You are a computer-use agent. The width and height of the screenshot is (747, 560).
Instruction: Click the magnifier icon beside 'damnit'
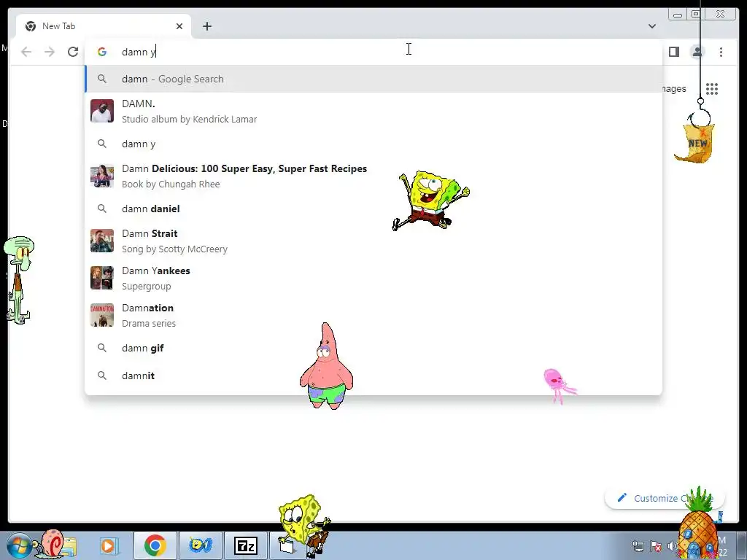(102, 376)
